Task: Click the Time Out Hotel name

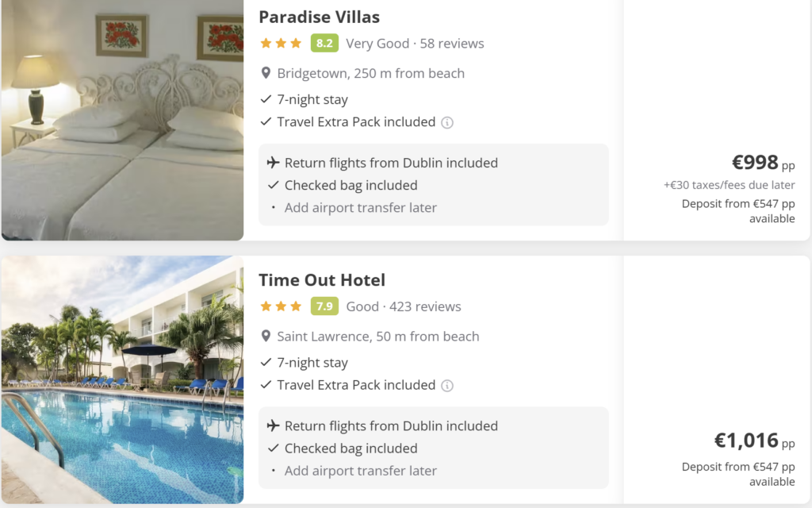Action: (x=322, y=280)
